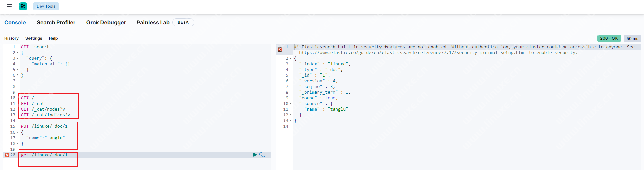Open the Grok Debugger tab
Viewport: 644px width, 170px height.
click(x=106, y=22)
